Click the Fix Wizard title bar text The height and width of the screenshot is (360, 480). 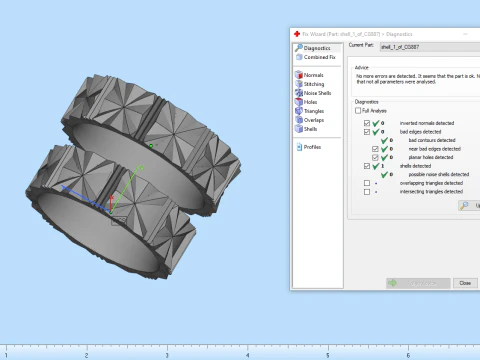[357, 34]
